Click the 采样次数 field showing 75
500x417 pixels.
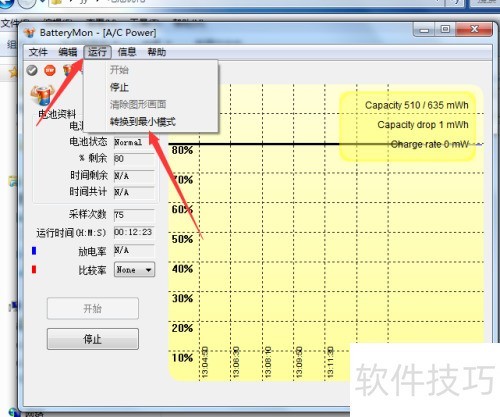[x=134, y=215]
